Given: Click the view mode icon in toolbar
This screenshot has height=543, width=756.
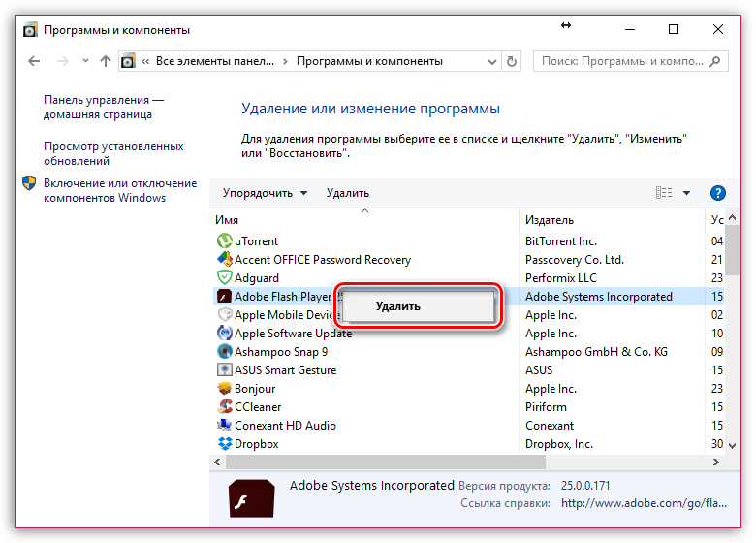Looking at the screenshot, I should click(664, 193).
